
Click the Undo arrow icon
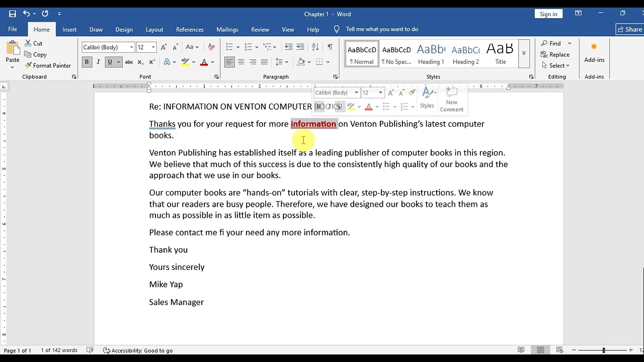[26, 14]
